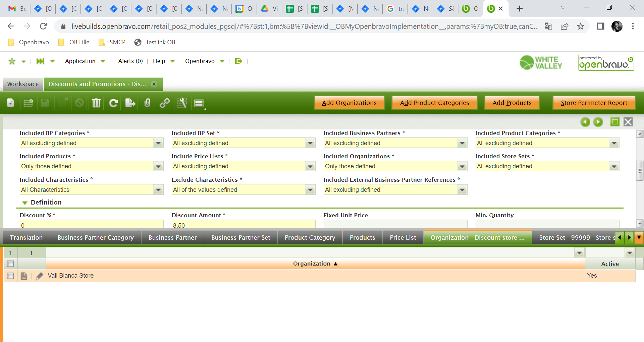The width and height of the screenshot is (644, 342).
Task: Click the export document arrow icon
Action: click(130, 103)
